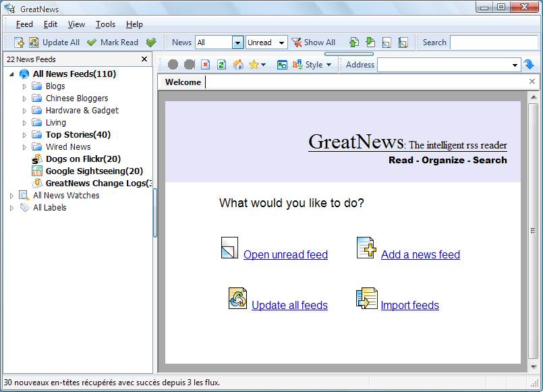The width and height of the screenshot is (543, 392).
Task: Open the favorites star dropdown
Action: [257, 64]
